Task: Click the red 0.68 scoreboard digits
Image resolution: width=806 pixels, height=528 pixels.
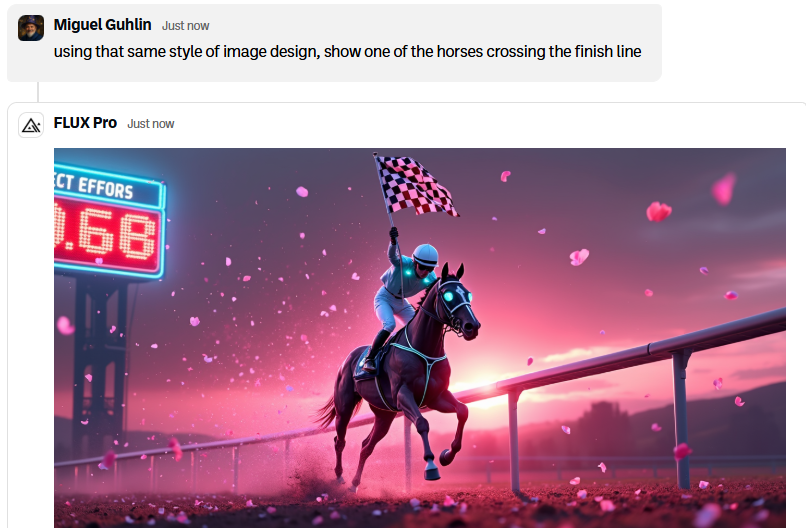Action: [x=106, y=234]
